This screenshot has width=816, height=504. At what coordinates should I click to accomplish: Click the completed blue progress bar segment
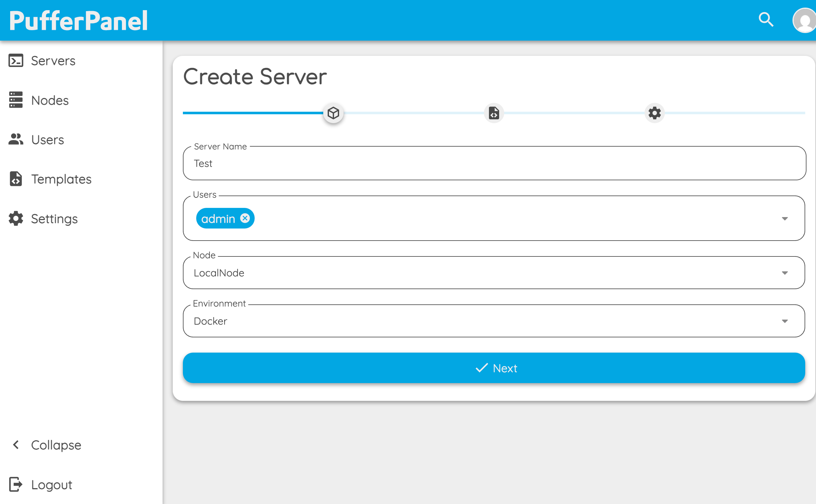pyautogui.click(x=253, y=113)
